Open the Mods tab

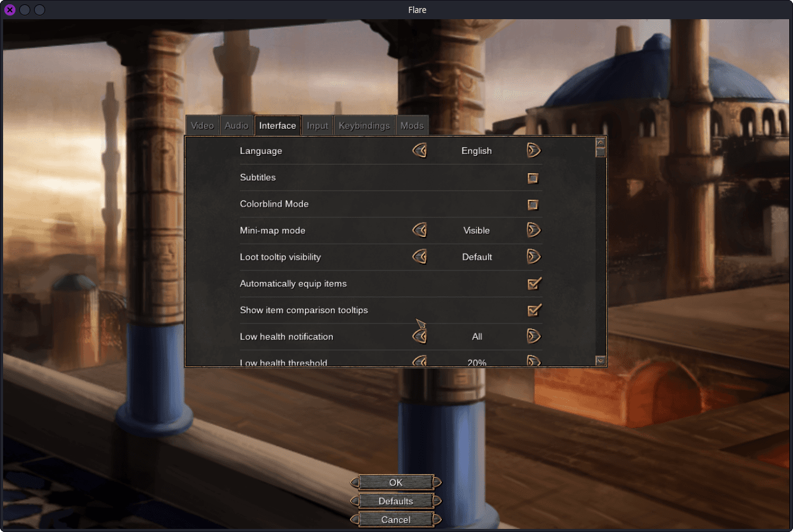click(x=412, y=126)
